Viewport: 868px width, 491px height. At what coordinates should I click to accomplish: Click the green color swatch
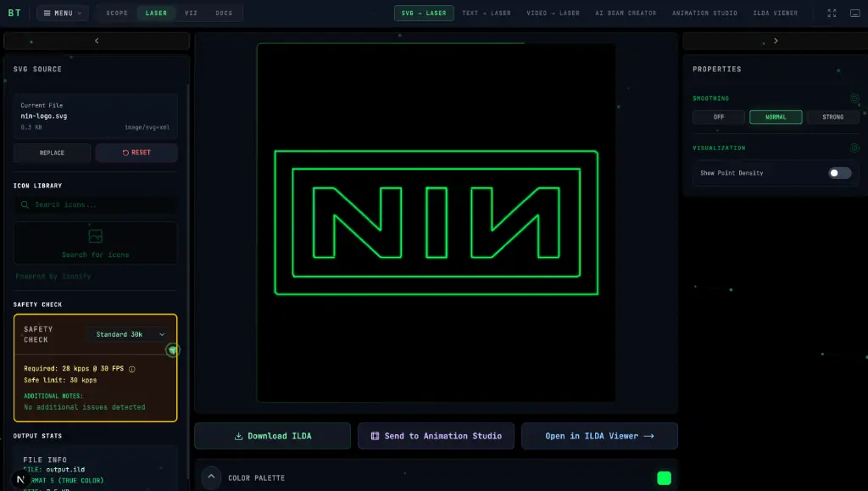[664, 477]
